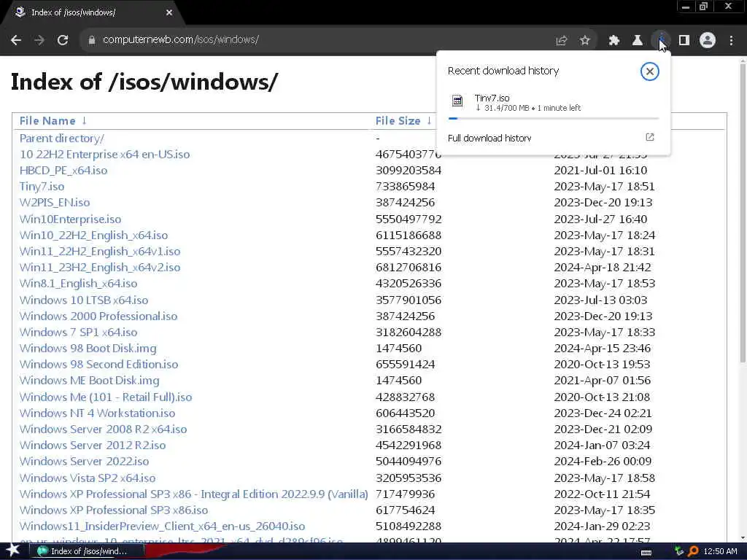Download Win10Enterprise.iso

click(x=70, y=219)
